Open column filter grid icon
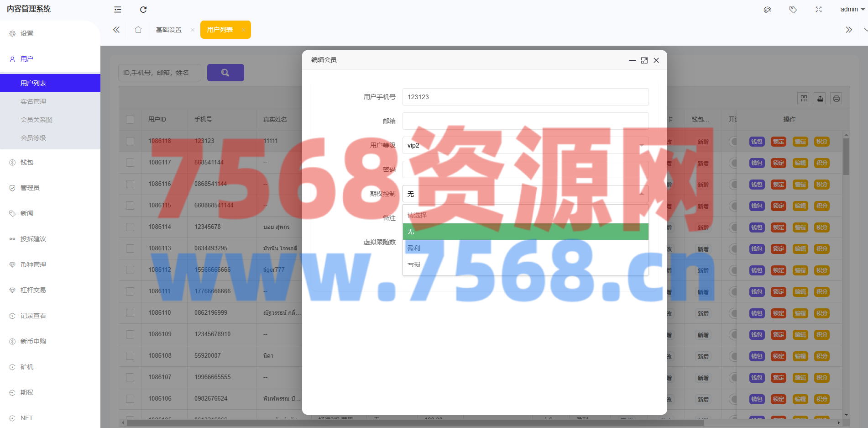 point(804,99)
